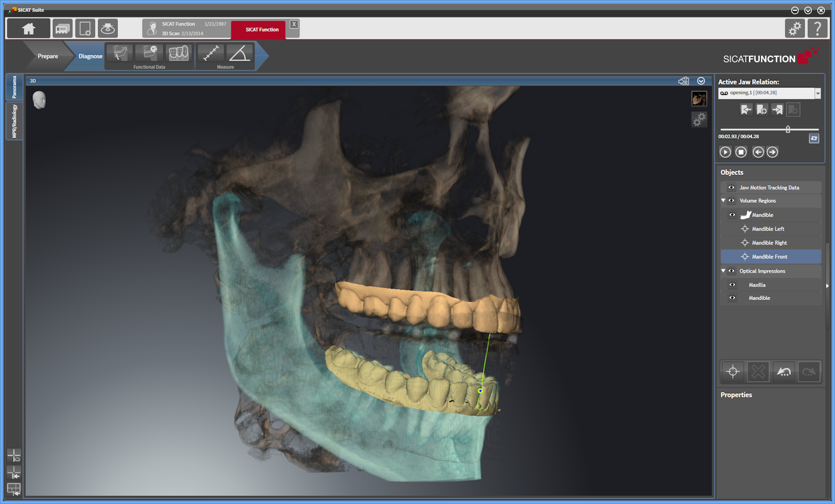Play the jaw motion animation
The image size is (835, 504).
point(725,152)
